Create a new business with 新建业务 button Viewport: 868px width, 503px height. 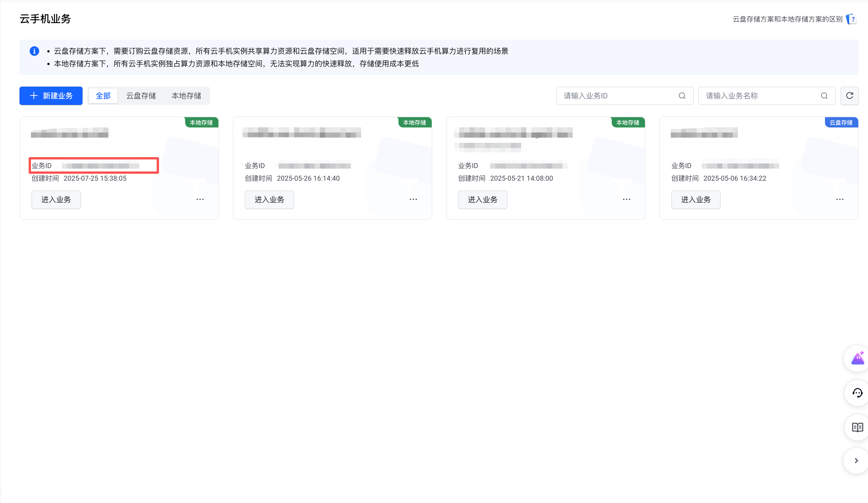coord(51,95)
